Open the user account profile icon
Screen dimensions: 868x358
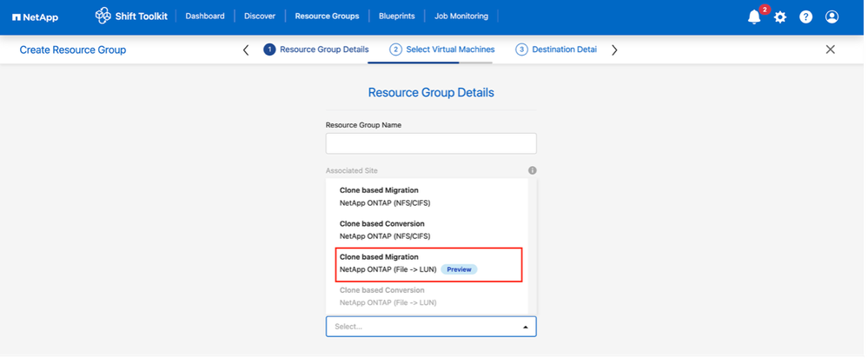[x=832, y=17]
